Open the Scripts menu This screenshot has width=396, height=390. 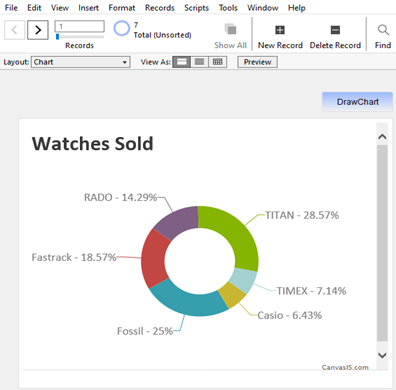pyautogui.click(x=196, y=8)
